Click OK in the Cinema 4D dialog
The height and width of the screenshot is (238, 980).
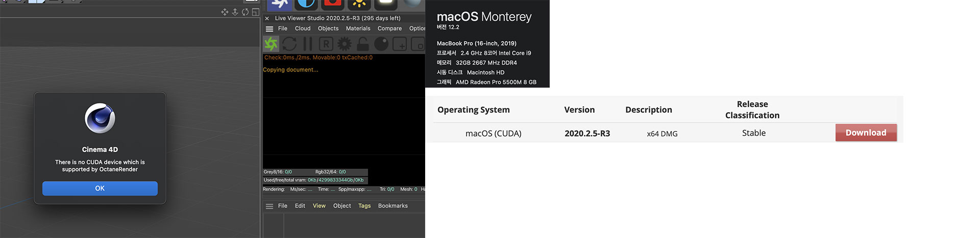(x=100, y=188)
